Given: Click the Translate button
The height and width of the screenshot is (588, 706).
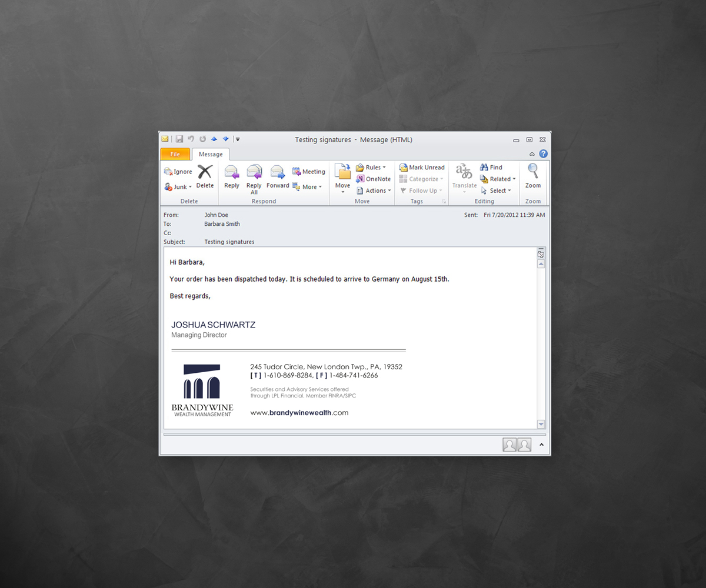Looking at the screenshot, I should click(464, 179).
